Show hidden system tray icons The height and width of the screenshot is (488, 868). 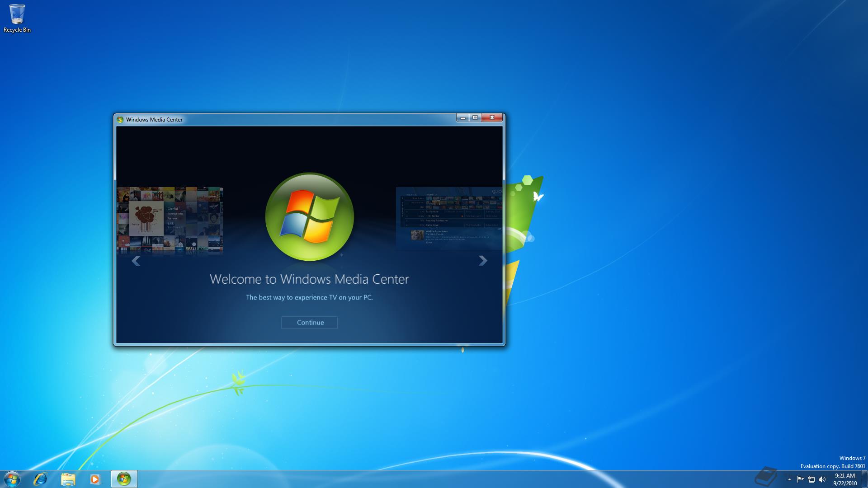(x=789, y=479)
